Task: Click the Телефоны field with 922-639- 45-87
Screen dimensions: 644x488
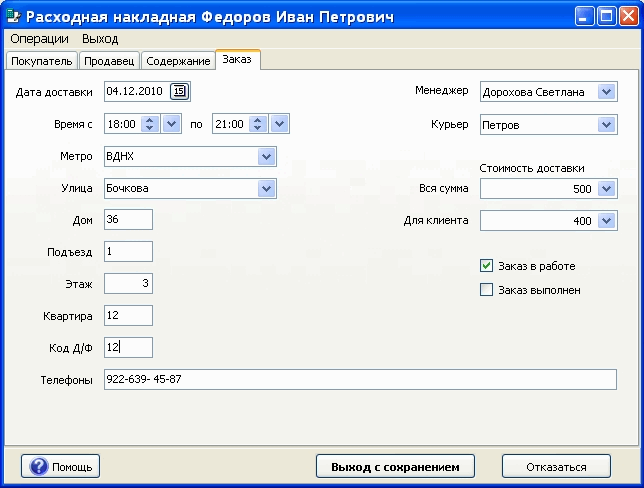Action: click(360, 379)
